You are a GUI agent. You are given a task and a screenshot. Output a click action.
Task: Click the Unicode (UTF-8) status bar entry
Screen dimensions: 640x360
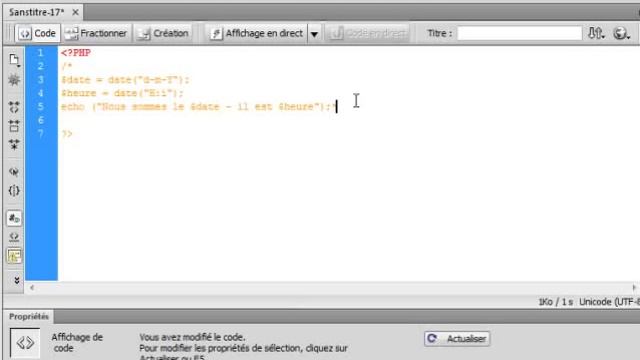tap(609, 302)
